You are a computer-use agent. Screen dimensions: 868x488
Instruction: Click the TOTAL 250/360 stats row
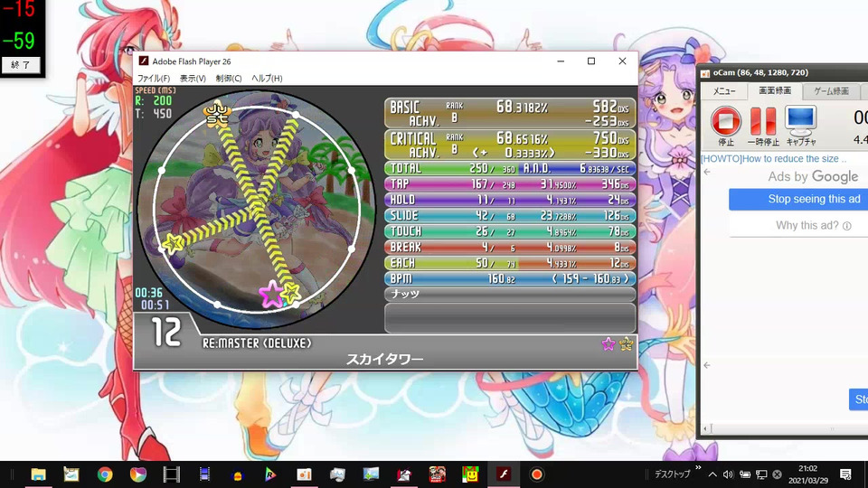510,168
